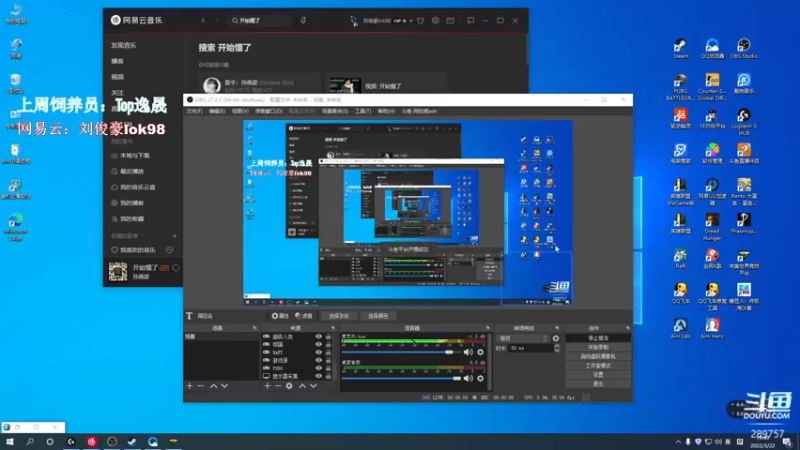Click the NetEase Music search field
800x450 pixels.
pyautogui.click(x=260, y=21)
